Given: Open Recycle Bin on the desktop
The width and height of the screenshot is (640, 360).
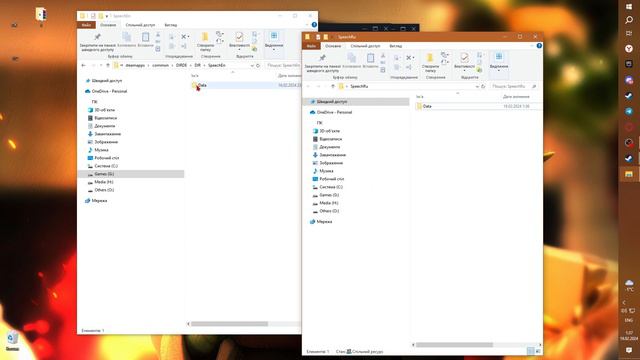Looking at the screenshot, I should coord(12,341).
